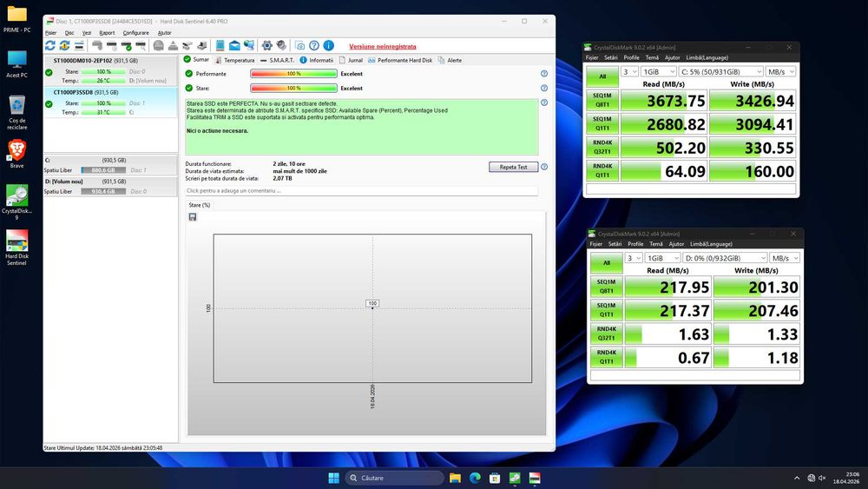Viewport: 868px width, 489px height.
Task: Click the Versiune neinregistrata link
Action: 383,47
